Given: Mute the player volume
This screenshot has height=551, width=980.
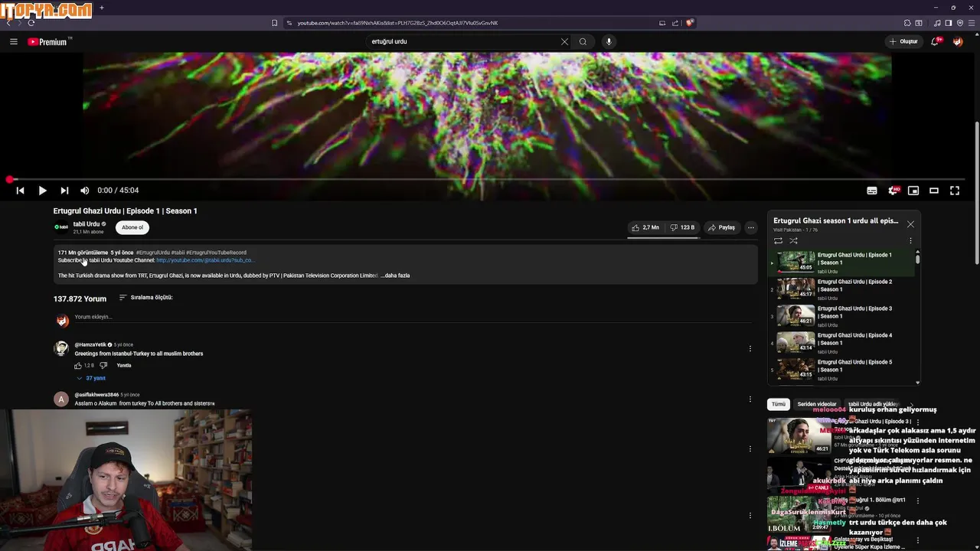Looking at the screenshot, I should (x=85, y=191).
